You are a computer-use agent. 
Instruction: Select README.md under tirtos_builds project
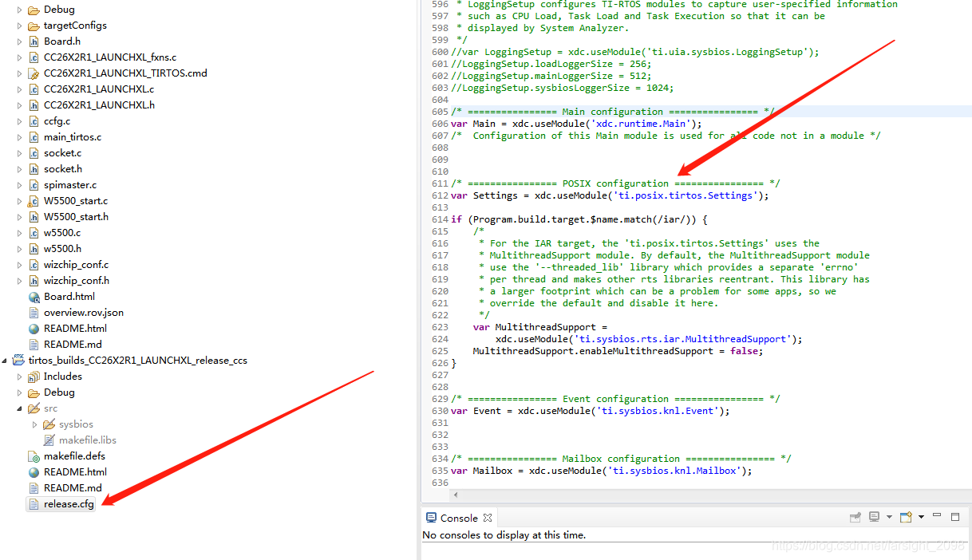73,488
